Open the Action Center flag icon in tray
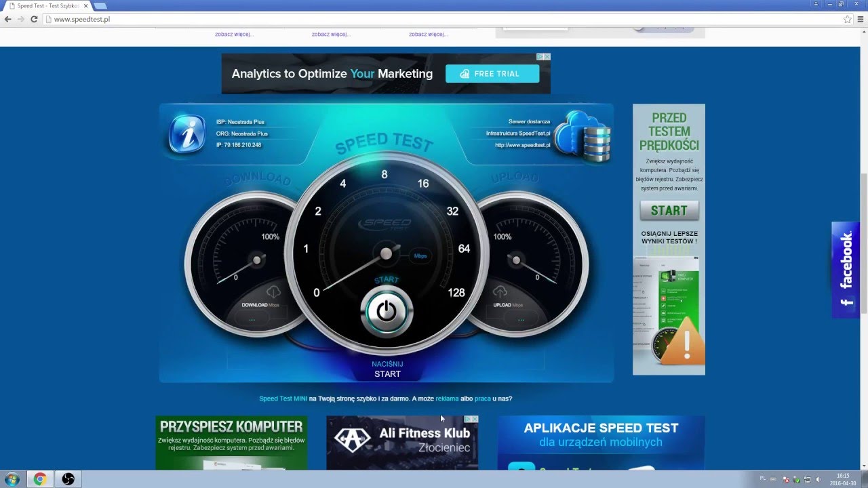The width and height of the screenshot is (868, 488). click(785, 479)
